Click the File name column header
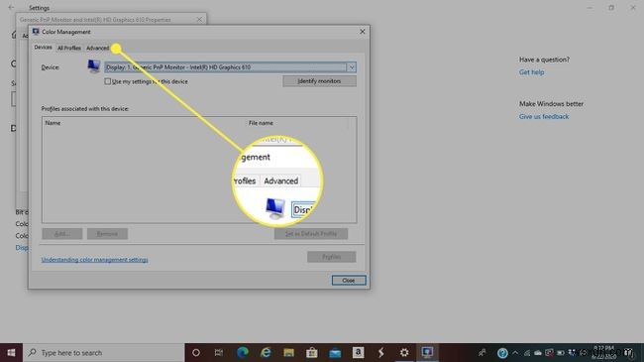This screenshot has width=644, height=362. pyautogui.click(x=261, y=123)
